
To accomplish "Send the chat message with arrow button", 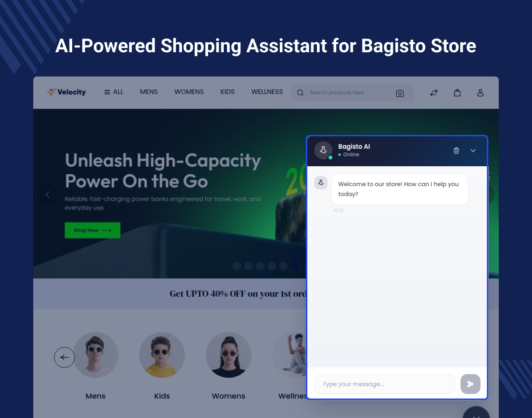I will (470, 384).
